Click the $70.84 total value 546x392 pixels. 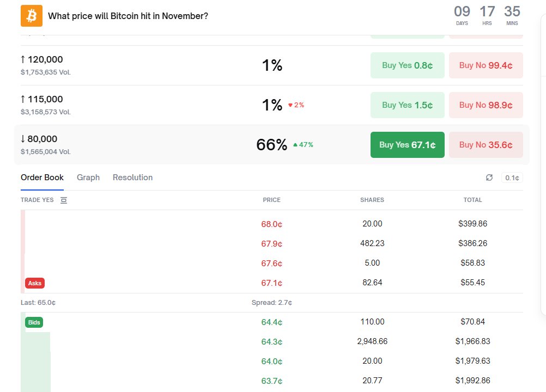tap(472, 322)
